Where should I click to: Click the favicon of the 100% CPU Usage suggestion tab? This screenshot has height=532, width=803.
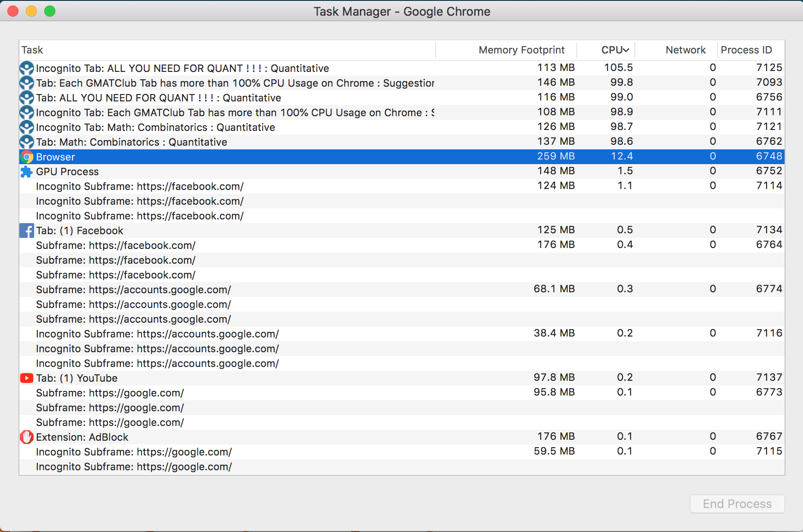[x=26, y=83]
